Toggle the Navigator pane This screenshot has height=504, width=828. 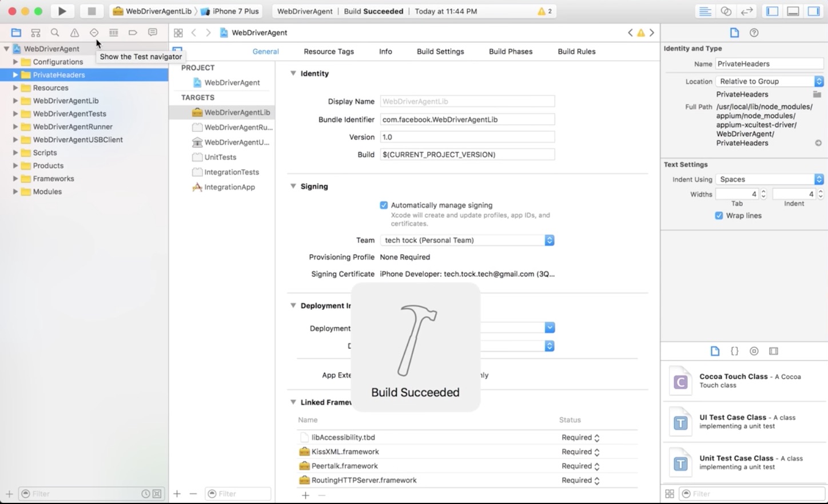[773, 11]
